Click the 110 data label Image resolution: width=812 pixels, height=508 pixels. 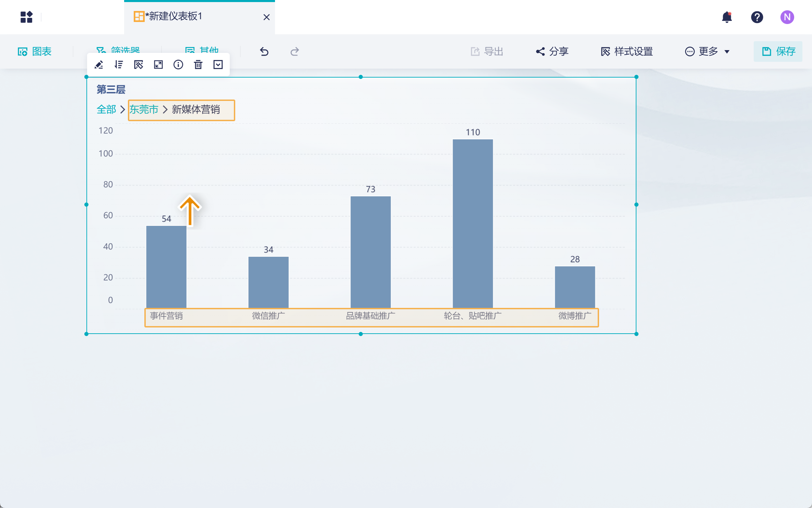click(x=473, y=132)
